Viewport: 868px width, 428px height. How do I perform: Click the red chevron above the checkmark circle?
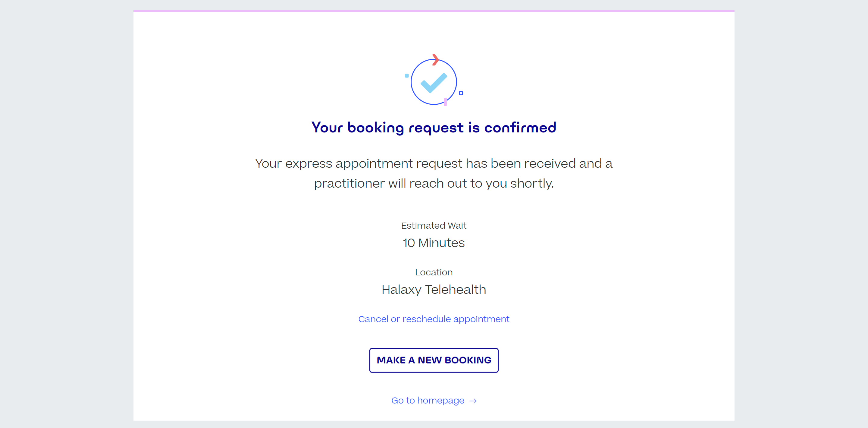click(x=435, y=60)
